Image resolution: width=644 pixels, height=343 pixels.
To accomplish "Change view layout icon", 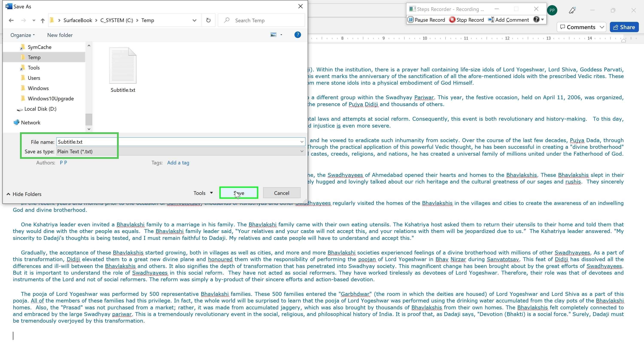I will (273, 35).
